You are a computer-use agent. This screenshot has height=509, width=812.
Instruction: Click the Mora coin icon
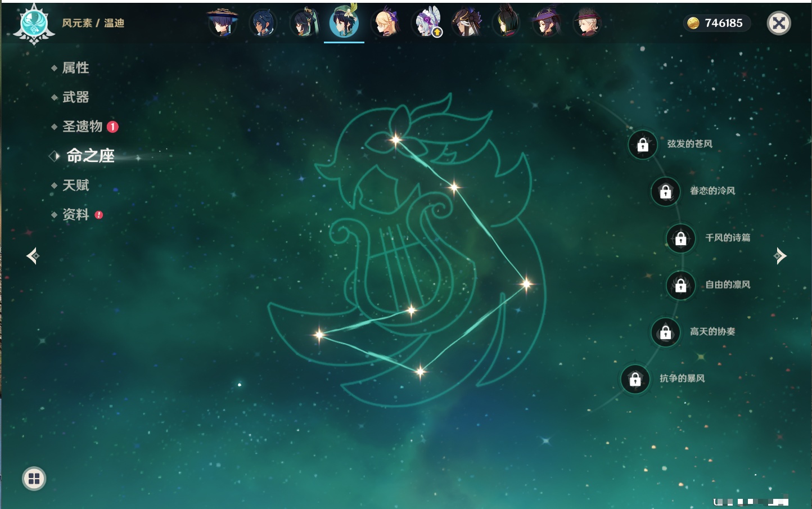(693, 23)
